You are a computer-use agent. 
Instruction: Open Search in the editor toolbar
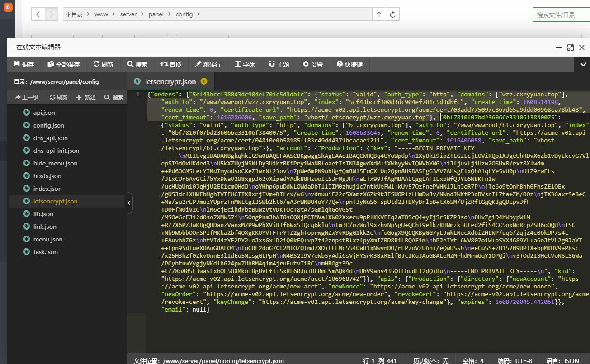pos(137,65)
